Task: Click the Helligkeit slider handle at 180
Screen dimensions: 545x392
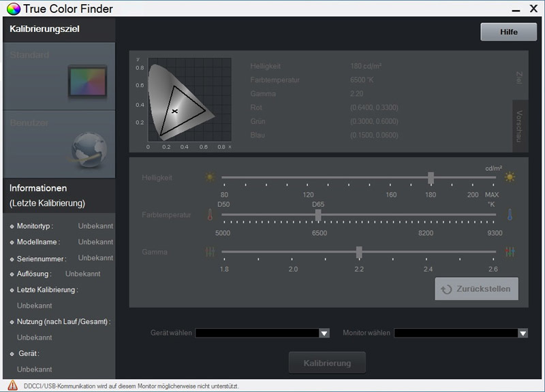Action: (x=431, y=178)
